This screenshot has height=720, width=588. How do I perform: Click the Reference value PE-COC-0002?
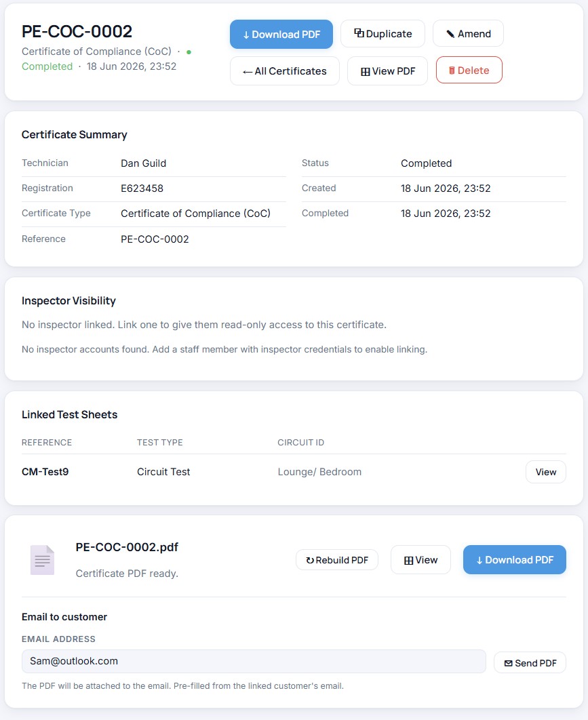tap(155, 239)
